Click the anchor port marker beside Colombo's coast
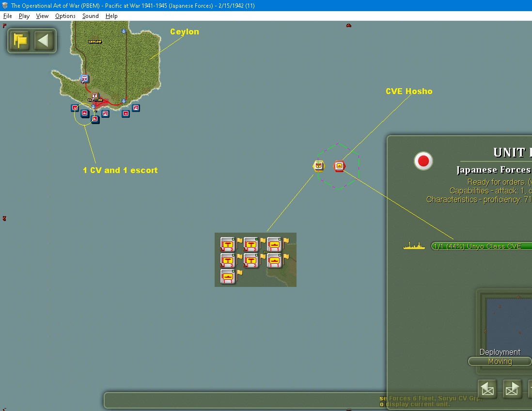This screenshot has width=532, height=411. [94, 106]
